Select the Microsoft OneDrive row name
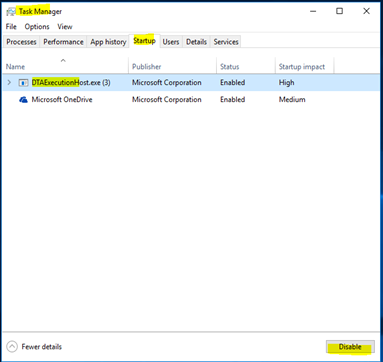 pos(62,100)
